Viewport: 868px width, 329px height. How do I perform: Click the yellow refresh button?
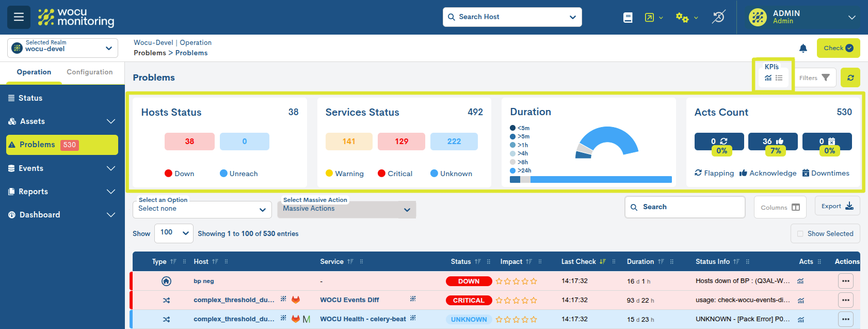point(850,78)
